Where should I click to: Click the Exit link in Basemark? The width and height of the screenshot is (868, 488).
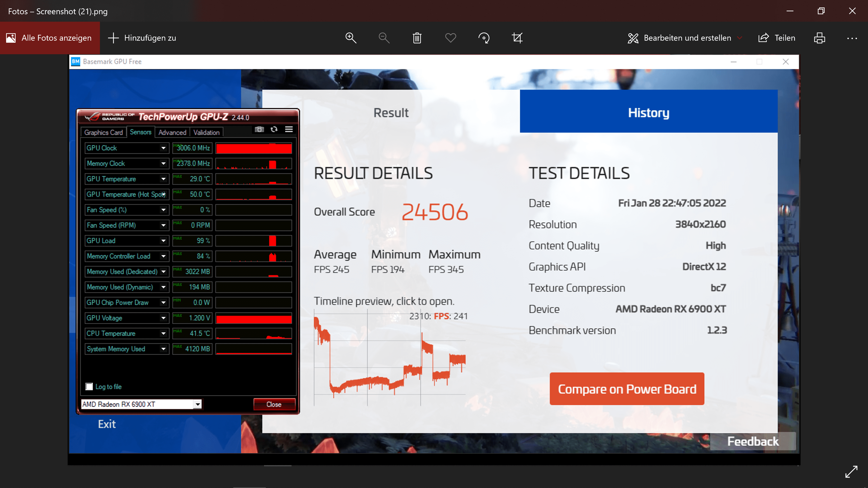point(107,424)
